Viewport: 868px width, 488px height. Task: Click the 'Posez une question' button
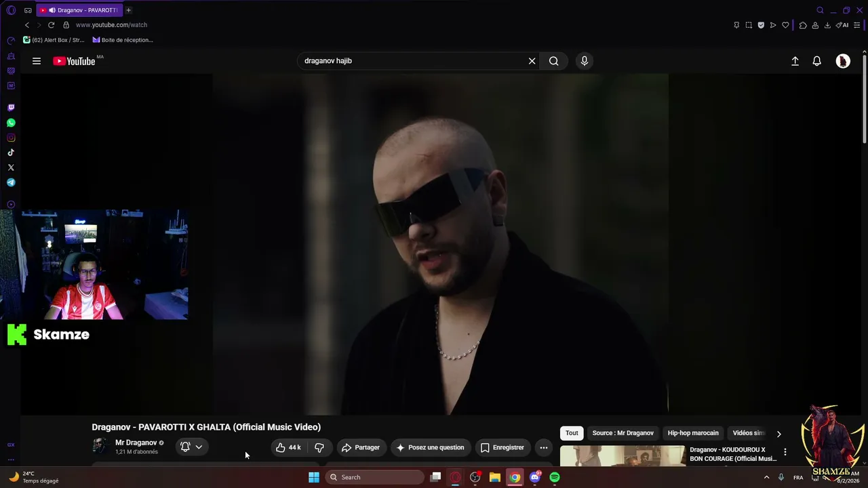pos(431,447)
